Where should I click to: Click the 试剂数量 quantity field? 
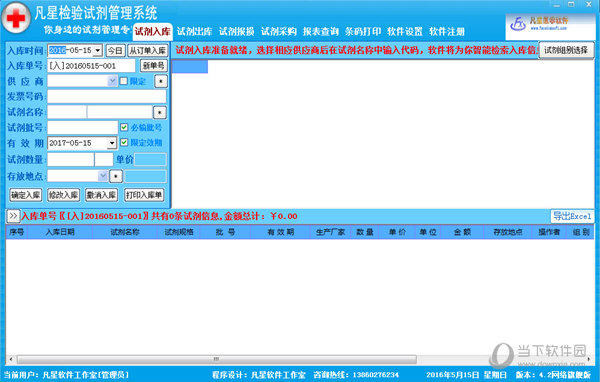click(x=71, y=159)
